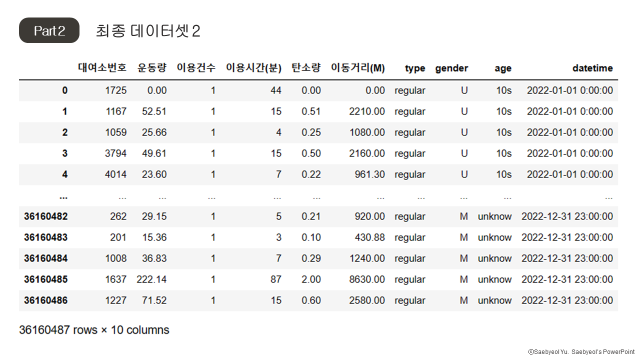Click station number 1637
Image resolution: width=640 pixels, height=360 pixels.
pos(116,280)
